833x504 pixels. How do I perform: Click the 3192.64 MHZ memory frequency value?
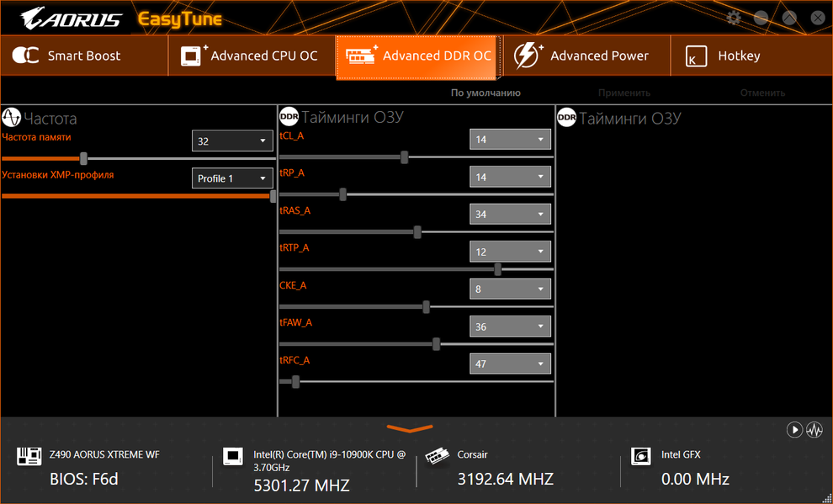coord(505,479)
